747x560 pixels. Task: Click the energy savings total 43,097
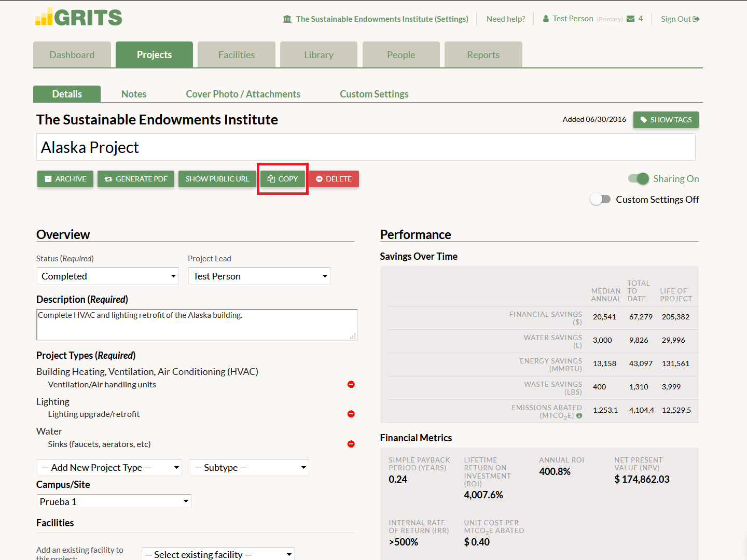[641, 363]
